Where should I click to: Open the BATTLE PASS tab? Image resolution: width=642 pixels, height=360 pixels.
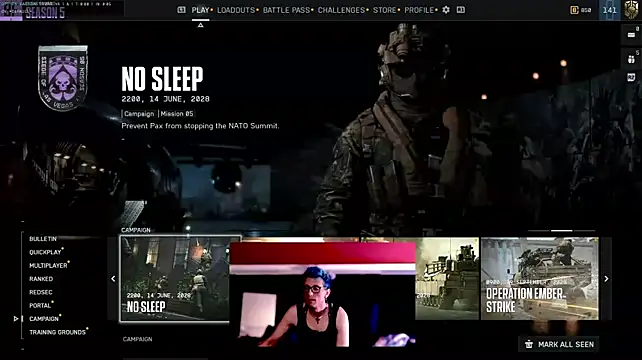coord(286,10)
